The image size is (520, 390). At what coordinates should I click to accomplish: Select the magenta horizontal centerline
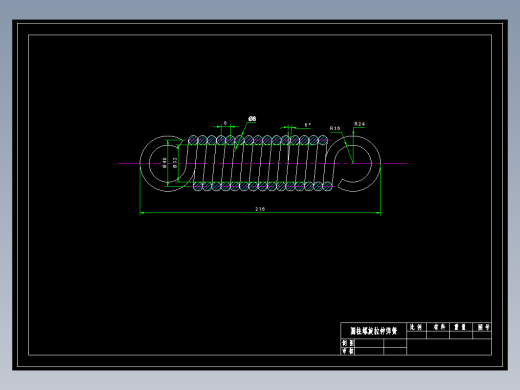[x=263, y=163]
